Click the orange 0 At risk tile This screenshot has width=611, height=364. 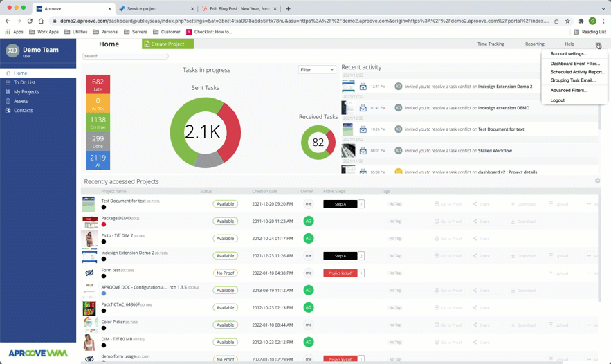[98, 103]
